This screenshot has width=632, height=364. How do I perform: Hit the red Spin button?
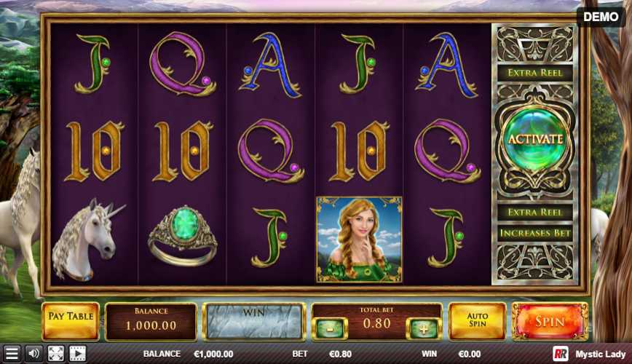(x=550, y=322)
